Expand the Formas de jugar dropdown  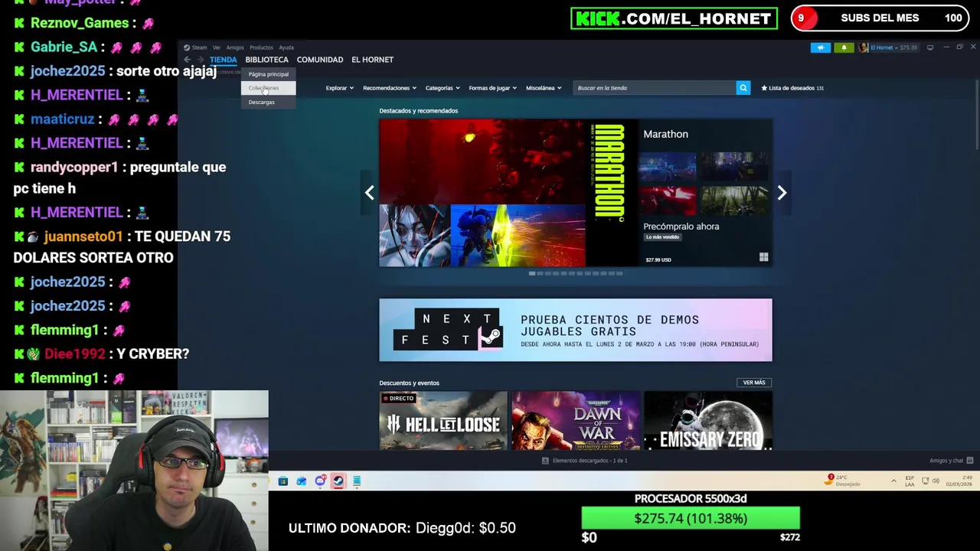click(493, 88)
